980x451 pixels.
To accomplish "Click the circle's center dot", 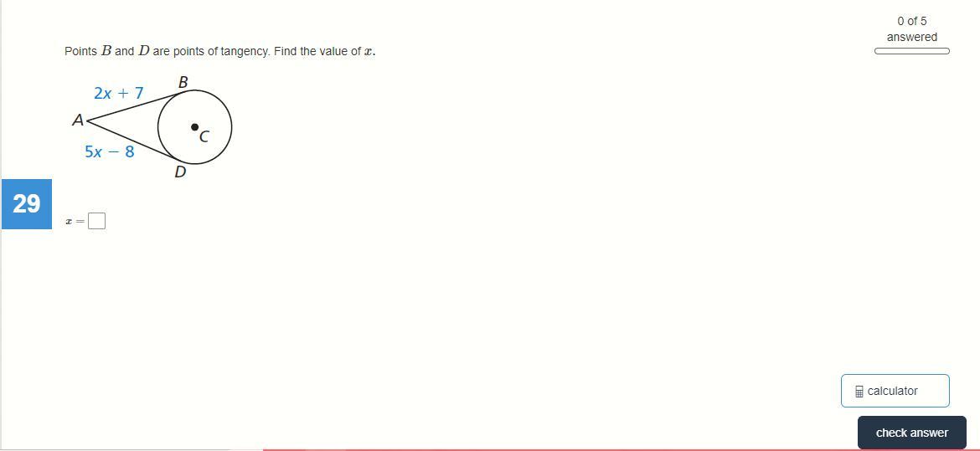I will click(x=194, y=127).
